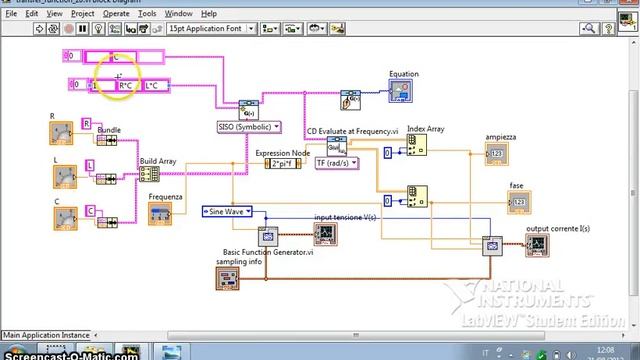640x360 pixels.
Task: Click Main Application Instance status label
Action: coord(46,335)
